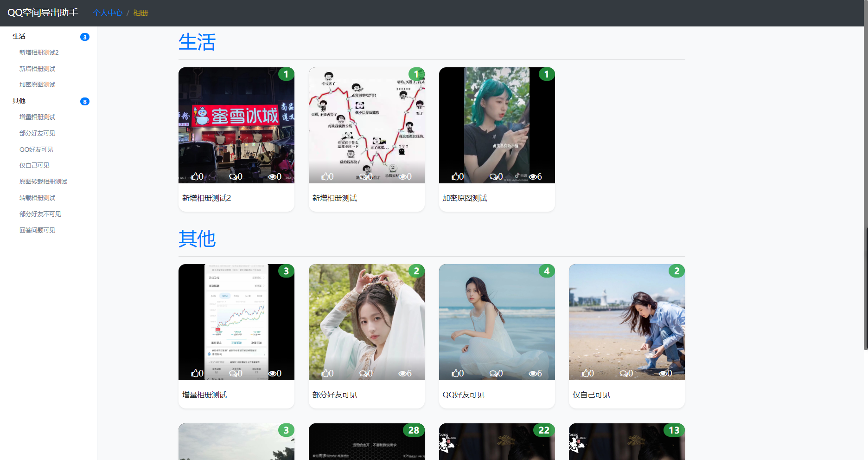Click view eye icon on 加密原图测试 album
The image size is (868, 460).
[x=533, y=177]
